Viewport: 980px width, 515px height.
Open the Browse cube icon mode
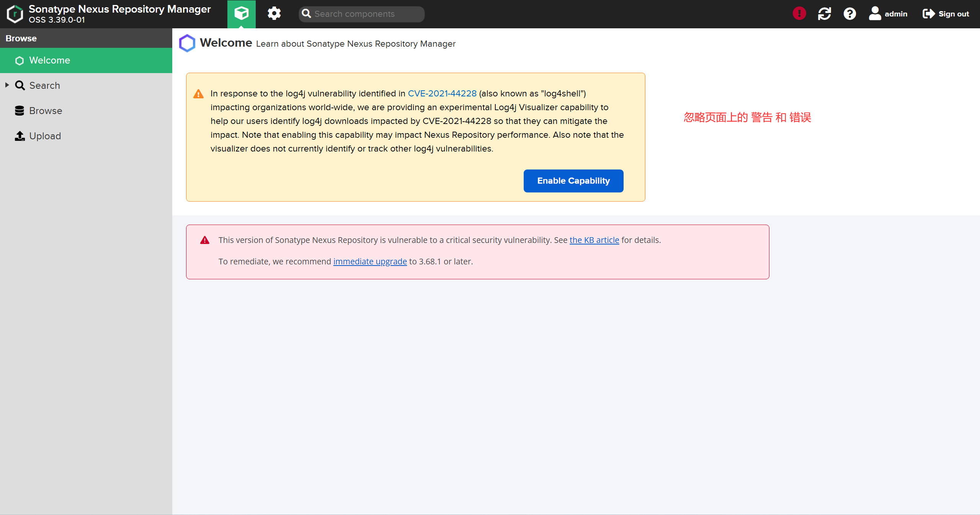click(241, 14)
